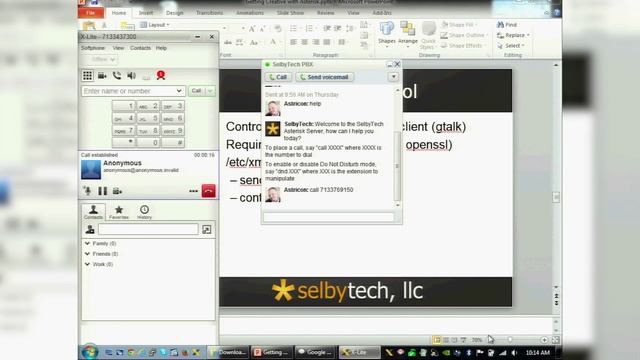This screenshot has height=360, width=640.
Task: Click dial pad key 9 WXYZ
Action: pyautogui.click(x=173, y=131)
